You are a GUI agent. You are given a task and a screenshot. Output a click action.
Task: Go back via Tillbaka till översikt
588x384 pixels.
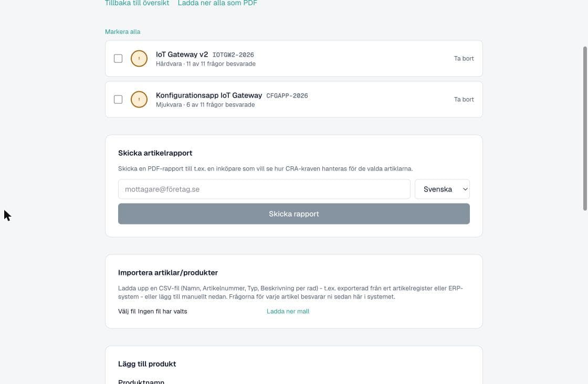(x=137, y=3)
